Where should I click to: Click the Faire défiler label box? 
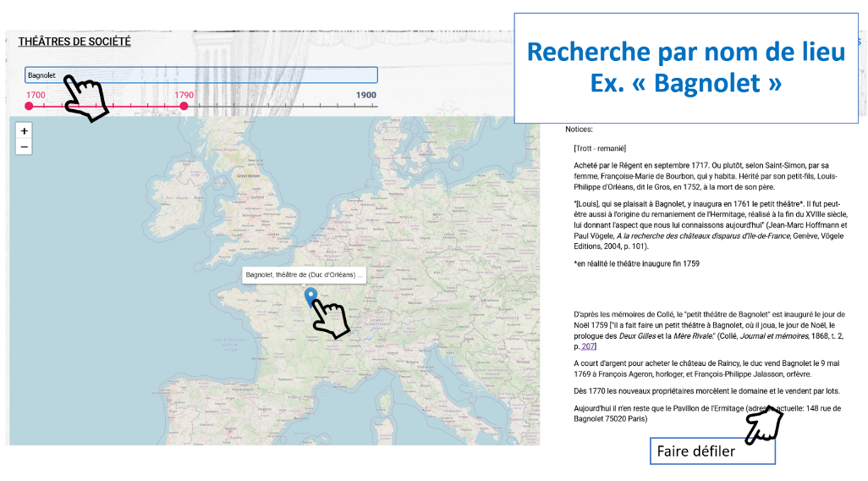(711, 451)
